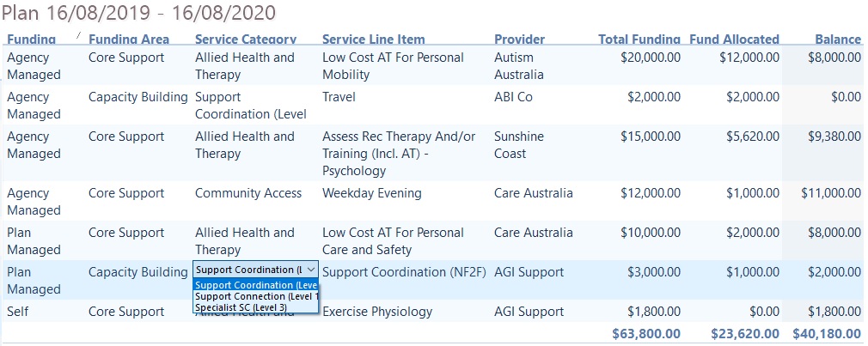The width and height of the screenshot is (868, 346).
Task: Select the Weekday Evening line item row
Action: pos(434,201)
